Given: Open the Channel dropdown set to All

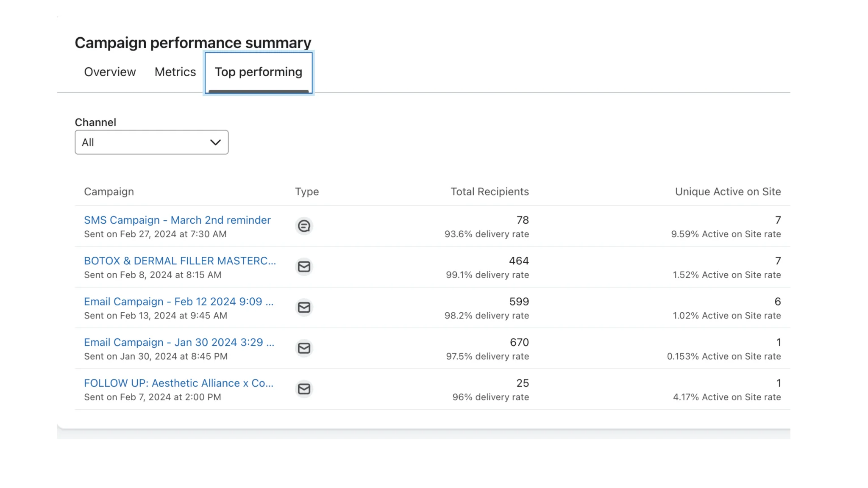Looking at the screenshot, I should [152, 142].
